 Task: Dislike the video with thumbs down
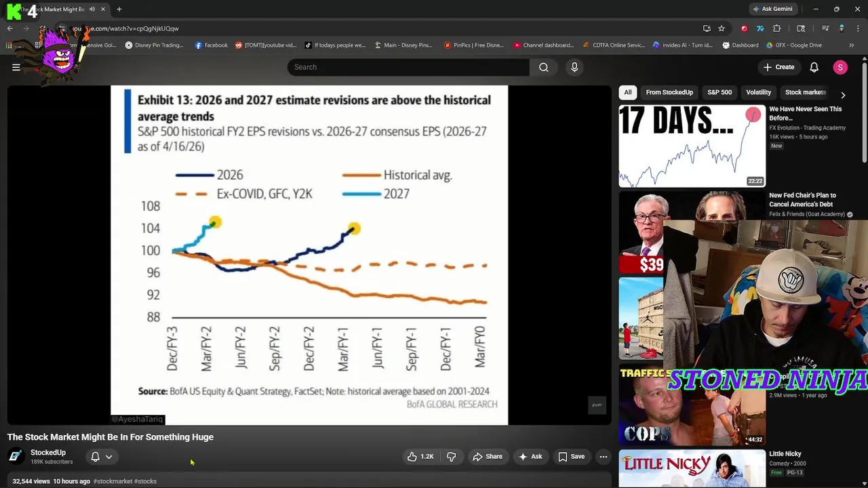(x=452, y=457)
